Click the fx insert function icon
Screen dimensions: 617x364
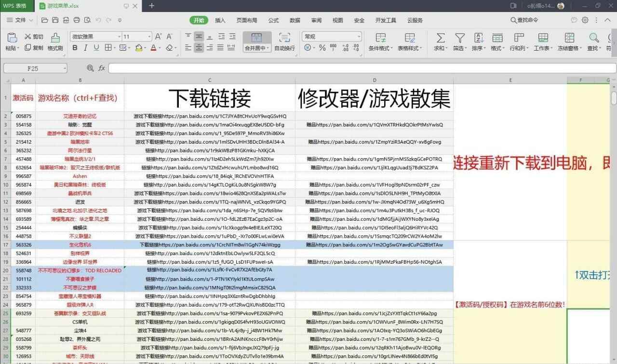click(102, 68)
